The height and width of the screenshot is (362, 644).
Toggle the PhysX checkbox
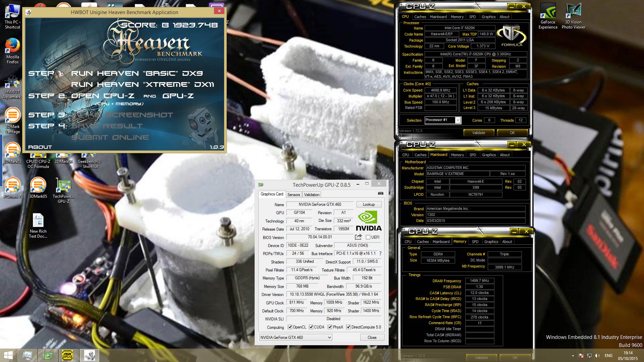[x=330, y=327]
